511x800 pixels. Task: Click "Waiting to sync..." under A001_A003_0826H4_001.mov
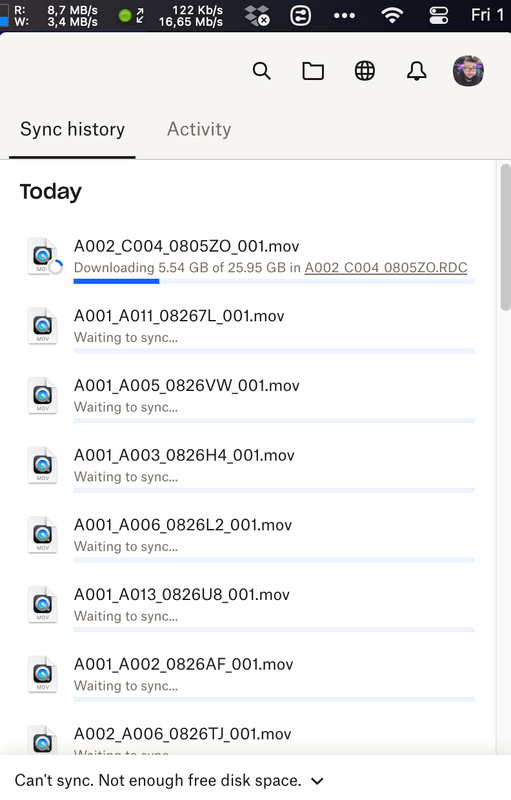[x=126, y=477]
